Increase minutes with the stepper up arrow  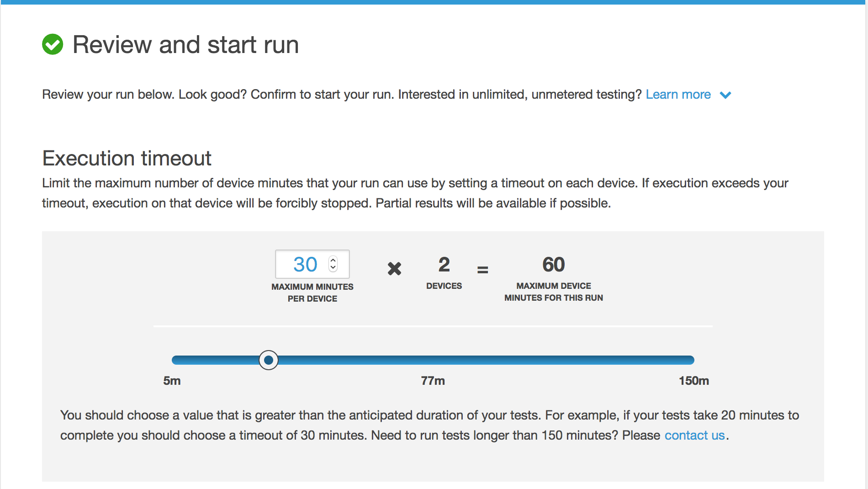pos(333,260)
